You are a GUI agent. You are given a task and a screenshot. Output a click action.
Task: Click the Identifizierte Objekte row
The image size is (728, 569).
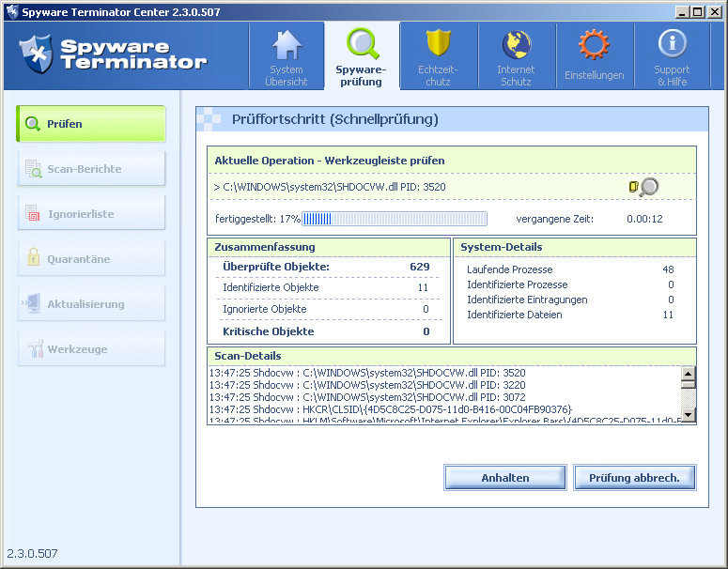(x=326, y=287)
